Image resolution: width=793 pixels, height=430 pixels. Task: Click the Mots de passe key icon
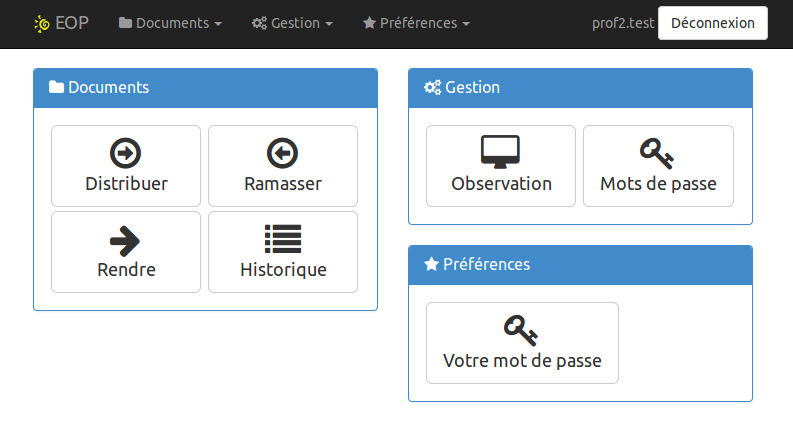pos(657,153)
